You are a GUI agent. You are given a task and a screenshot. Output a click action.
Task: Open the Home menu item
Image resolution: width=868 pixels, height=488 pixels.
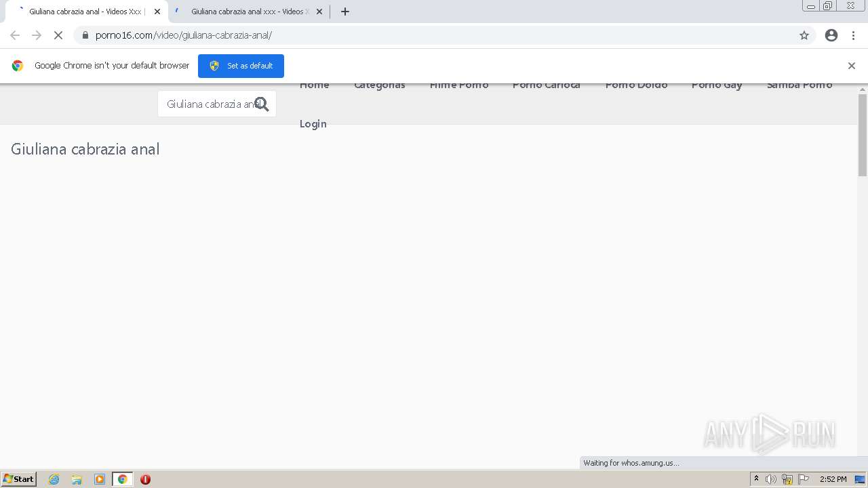point(315,85)
